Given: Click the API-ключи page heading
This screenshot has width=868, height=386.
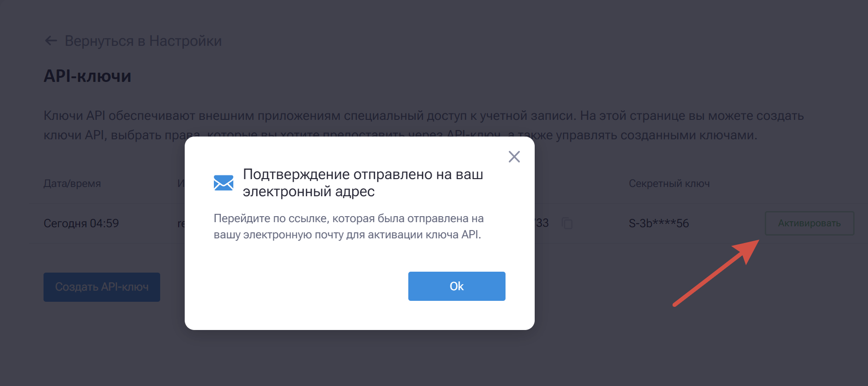Looking at the screenshot, I should point(87,76).
